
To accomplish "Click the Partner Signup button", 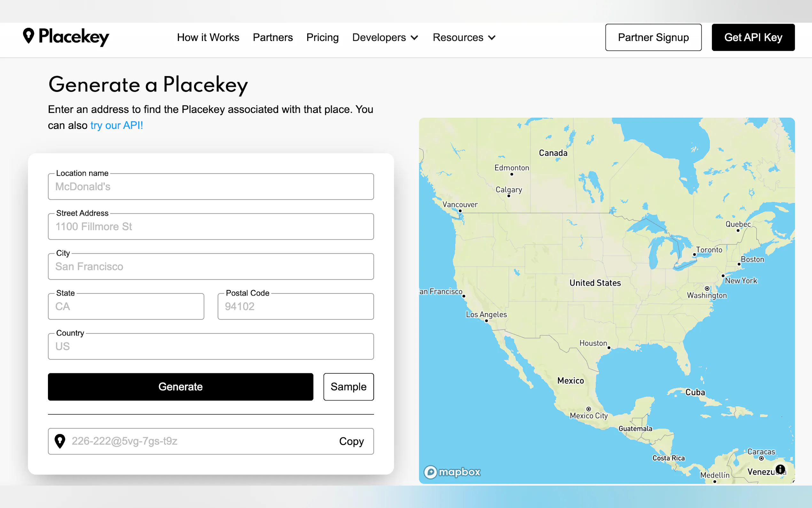I will pos(653,37).
